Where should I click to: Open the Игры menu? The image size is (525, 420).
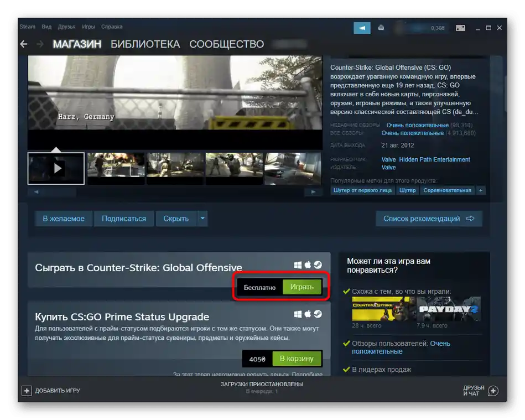89,27
